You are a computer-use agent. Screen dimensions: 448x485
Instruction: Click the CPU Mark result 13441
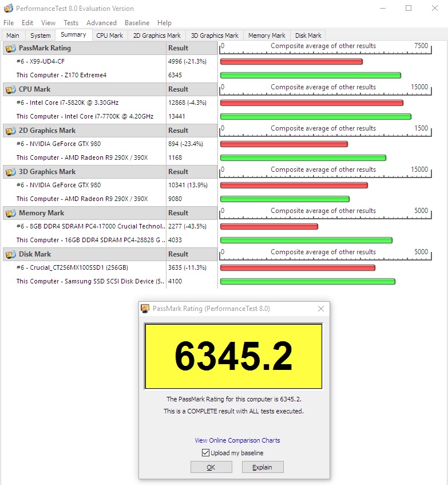pyautogui.click(x=176, y=116)
